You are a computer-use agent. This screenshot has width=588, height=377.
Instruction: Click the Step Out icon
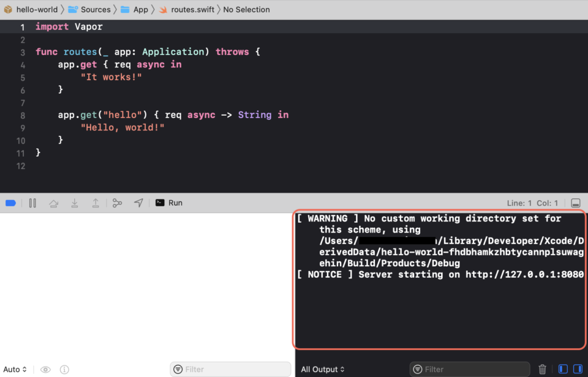tap(95, 203)
